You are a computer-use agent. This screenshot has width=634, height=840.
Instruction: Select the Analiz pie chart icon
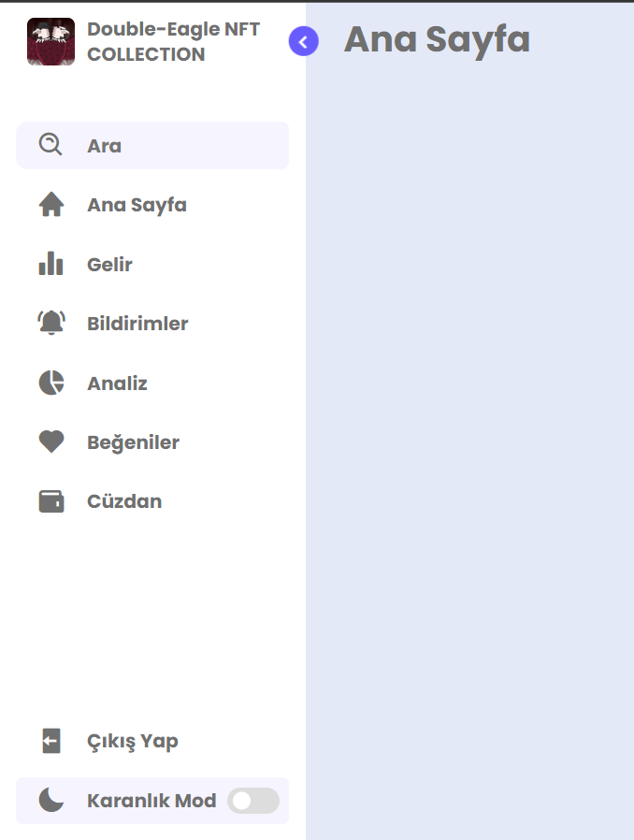51,383
